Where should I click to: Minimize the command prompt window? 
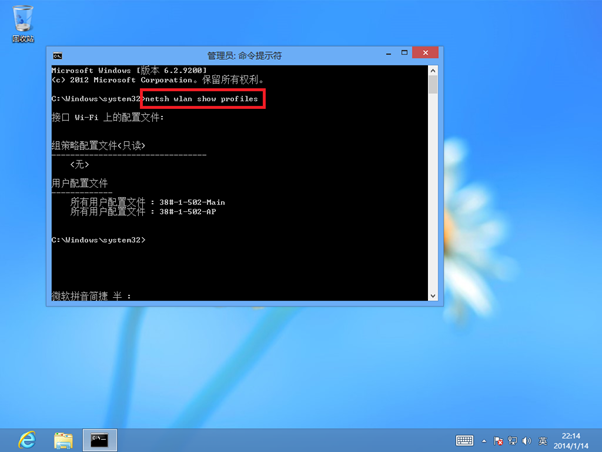click(389, 53)
